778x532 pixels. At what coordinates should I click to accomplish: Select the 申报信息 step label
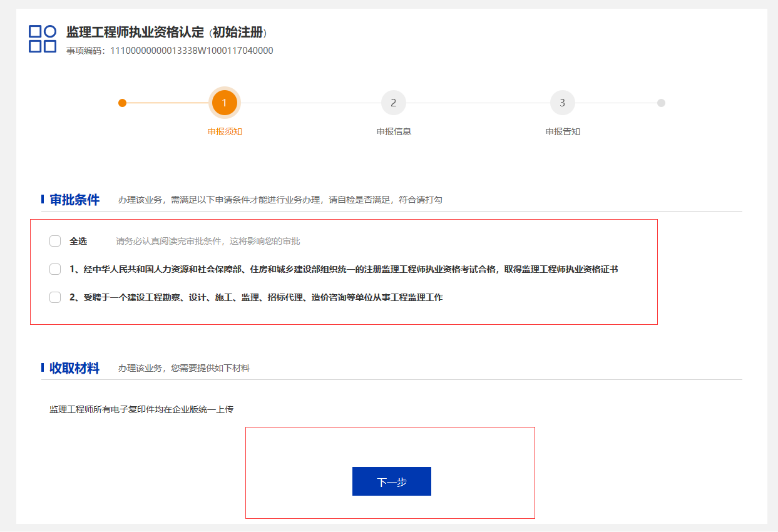[393, 131]
